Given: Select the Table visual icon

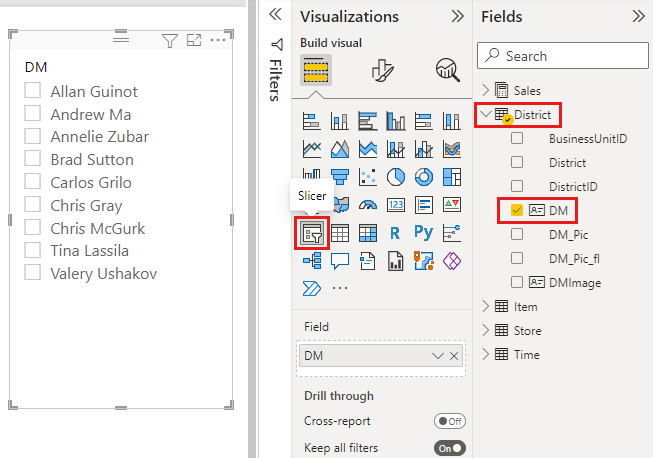Looking at the screenshot, I should [339, 233].
